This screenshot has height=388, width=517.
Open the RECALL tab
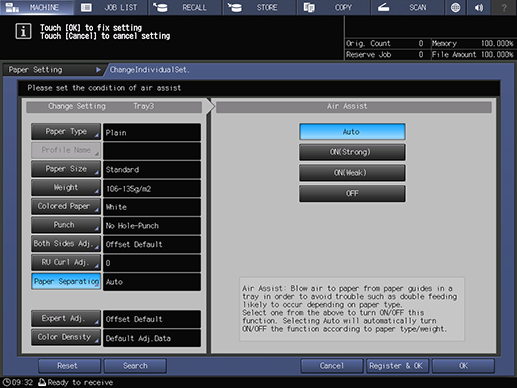pos(185,7)
